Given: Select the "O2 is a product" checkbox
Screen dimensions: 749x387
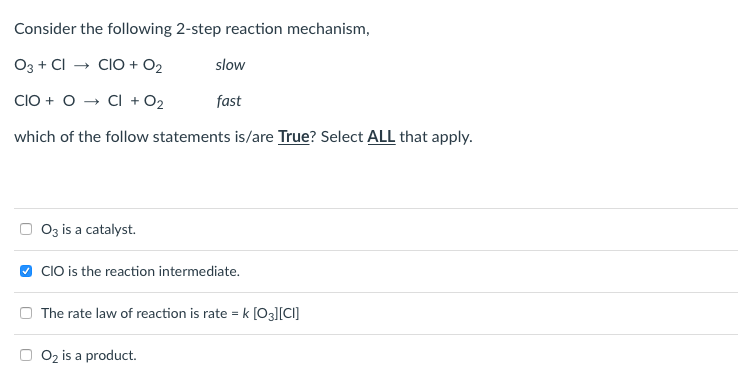Looking at the screenshot, I should click(x=26, y=355).
